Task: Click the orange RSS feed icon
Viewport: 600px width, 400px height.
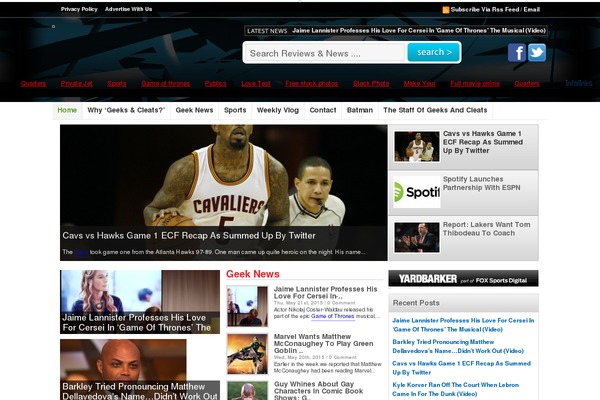Action: [445, 10]
